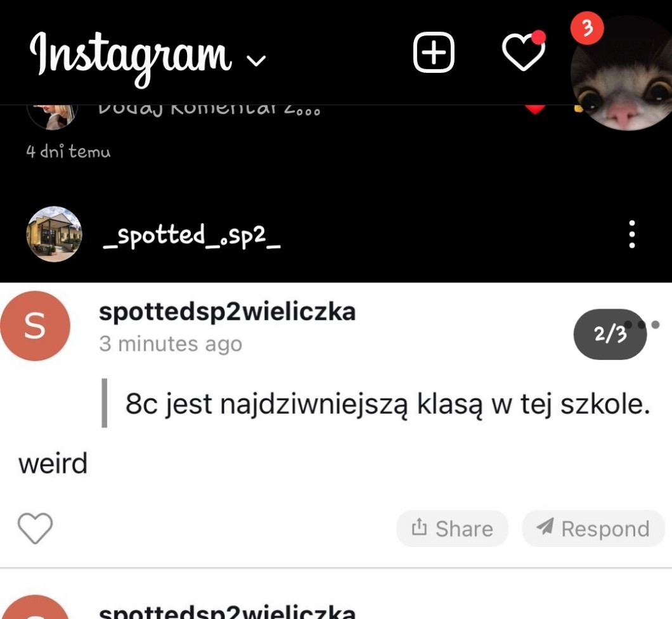Open the spottedsp2wieliczka author name

(x=227, y=312)
